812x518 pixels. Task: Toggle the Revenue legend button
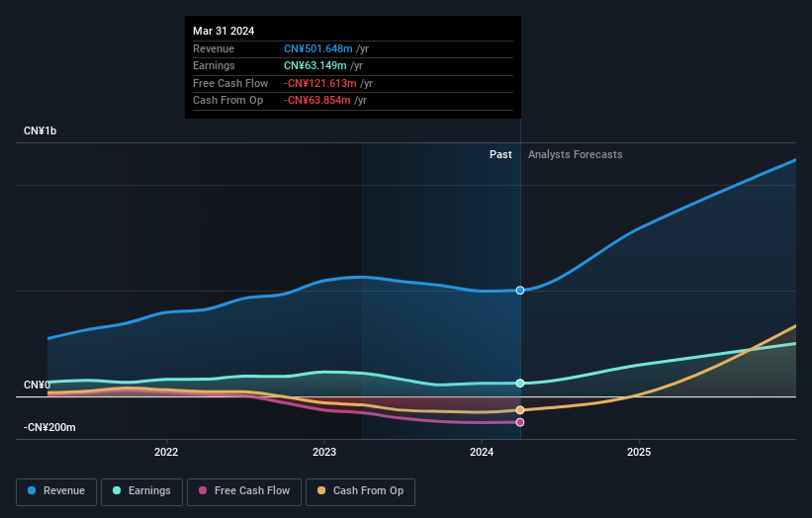coord(56,491)
